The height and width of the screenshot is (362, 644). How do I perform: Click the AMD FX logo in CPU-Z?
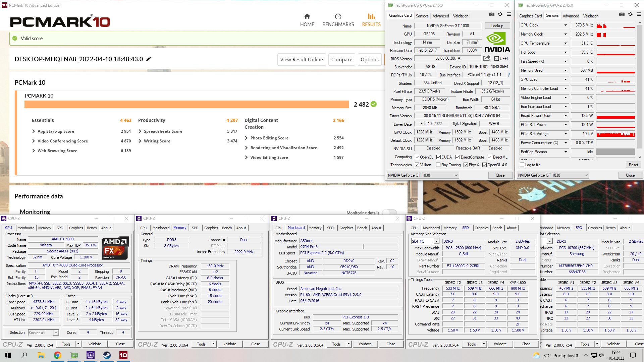pos(115,248)
